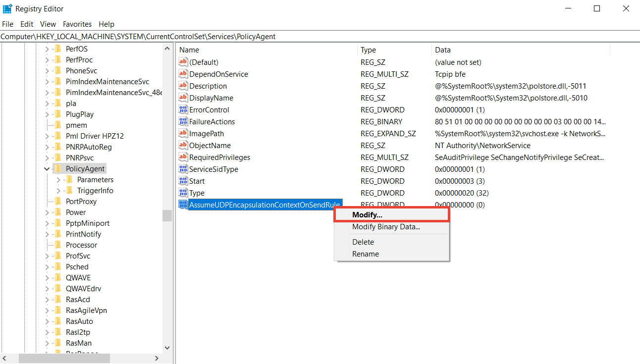This screenshot has height=364, width=640.
Task: Select Modify Binary Data... option
Action: click(386, 227)
